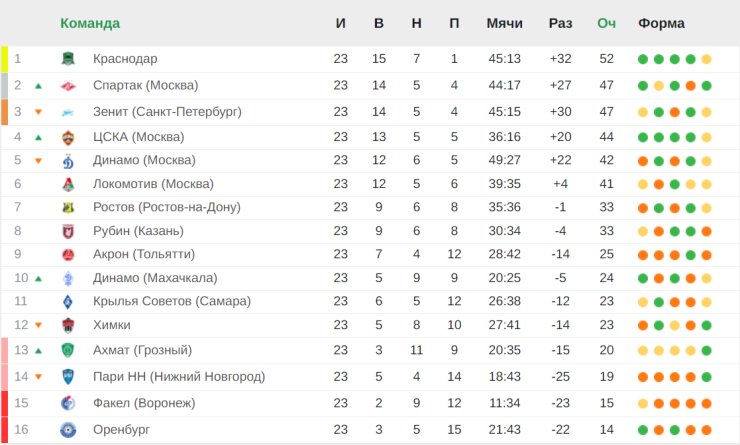Click the Акрон (Тольятти) club logo

[x=68, y=254]
